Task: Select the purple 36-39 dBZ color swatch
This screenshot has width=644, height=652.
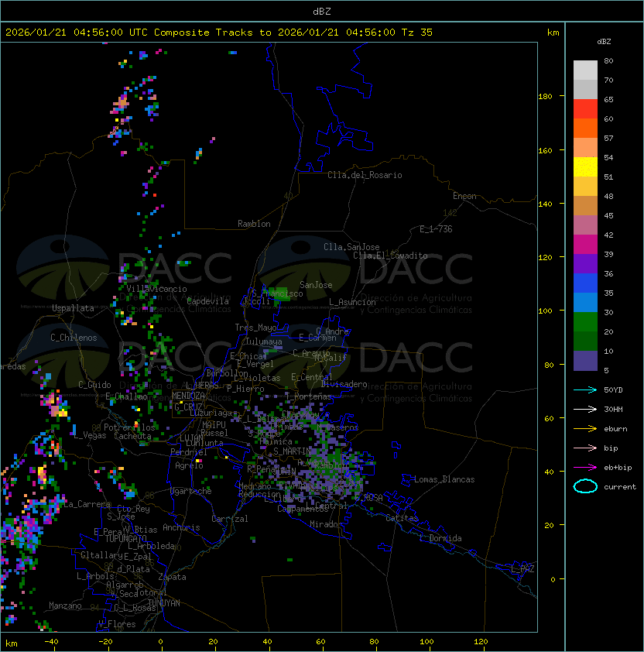Action: click(585, 263)
